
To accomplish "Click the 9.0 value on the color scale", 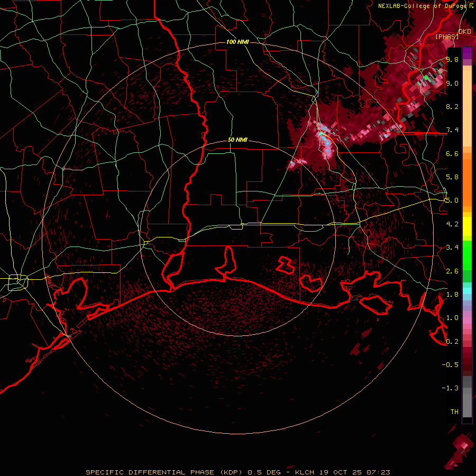I will pyautogui.click(x=452, y=83).
